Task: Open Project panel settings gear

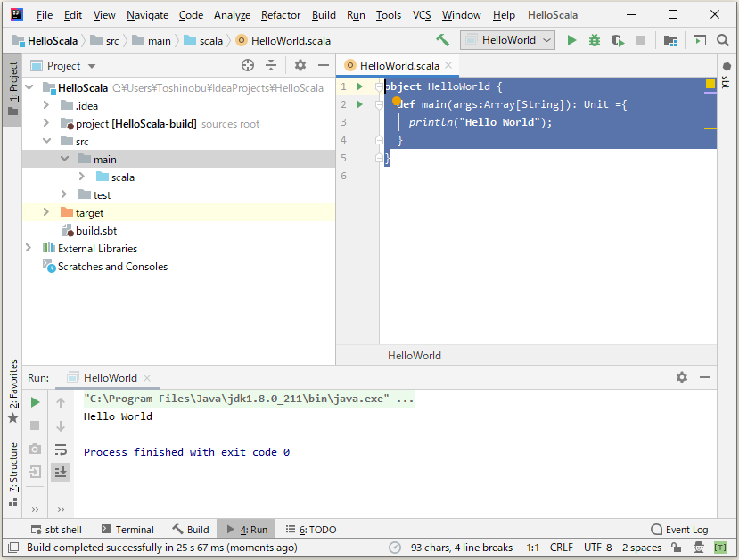Action: point(300,65)
